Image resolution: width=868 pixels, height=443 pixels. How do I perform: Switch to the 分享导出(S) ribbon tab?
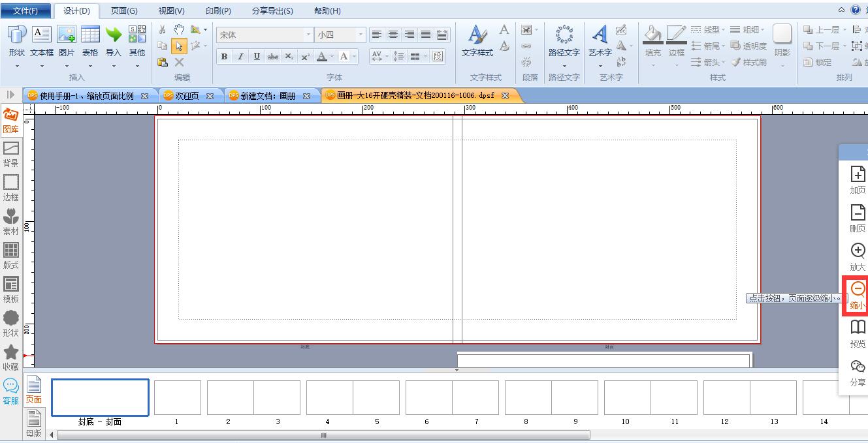272,11
